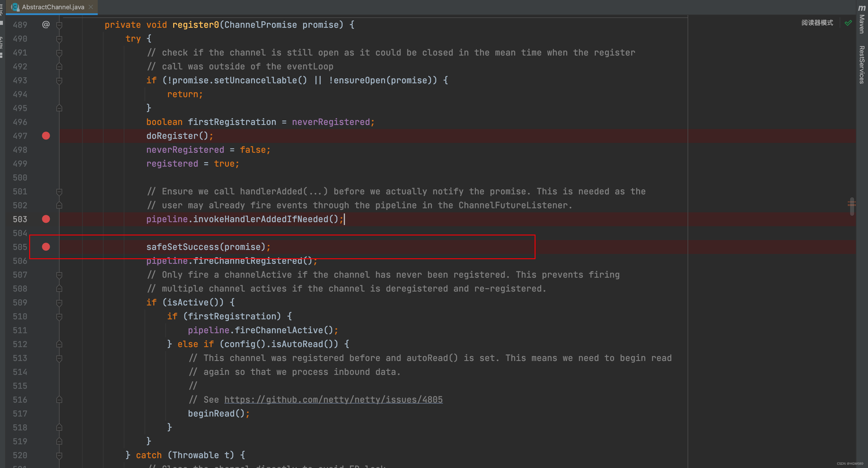Open the netty issues 4805 GitHub link
Screen dimensions: 868x468
click(x=333, y=399)
